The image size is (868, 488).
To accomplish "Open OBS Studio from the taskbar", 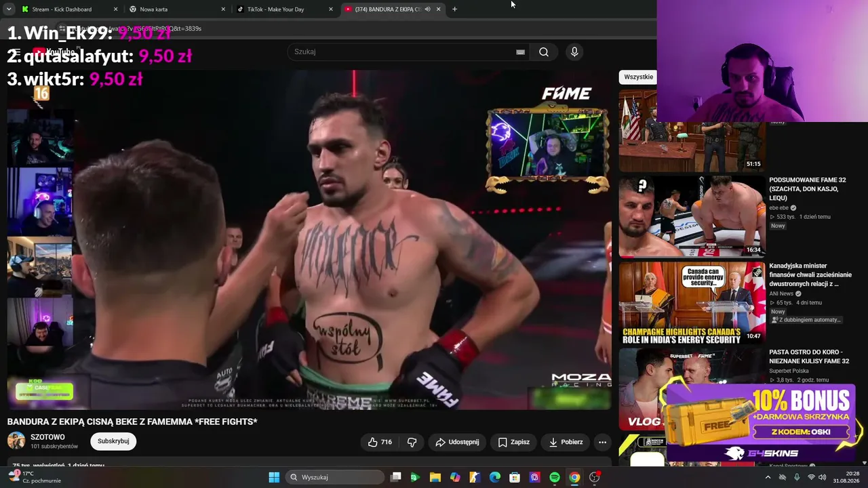I will click(595, 477).
